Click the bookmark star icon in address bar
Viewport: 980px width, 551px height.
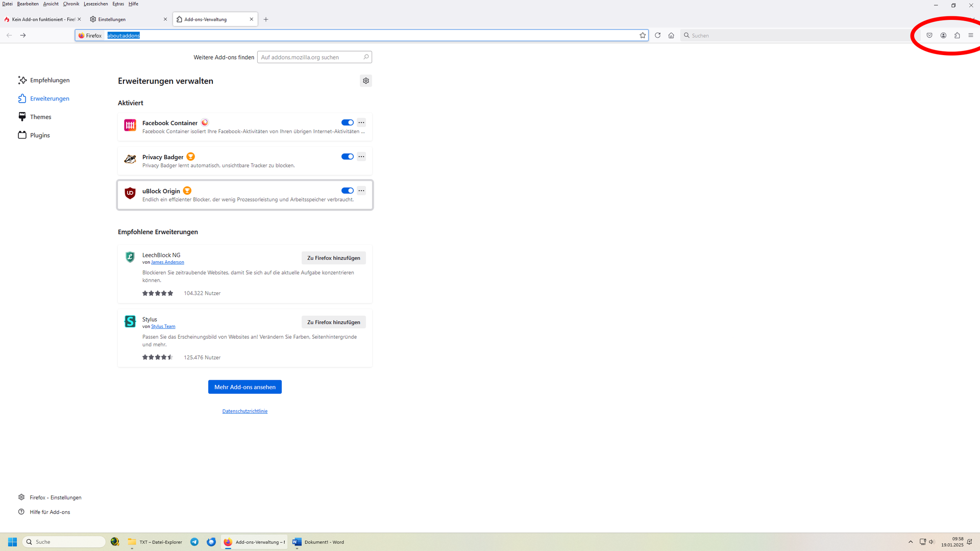643,35
